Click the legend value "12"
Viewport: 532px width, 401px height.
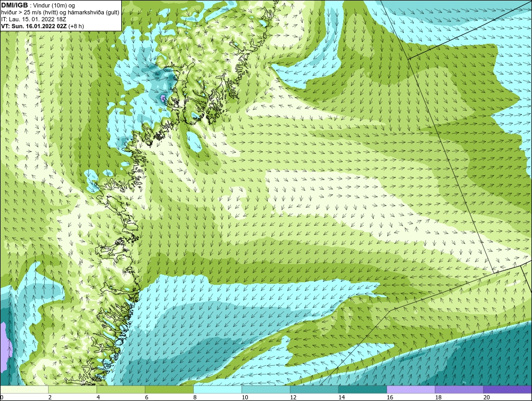click(293, 397)
